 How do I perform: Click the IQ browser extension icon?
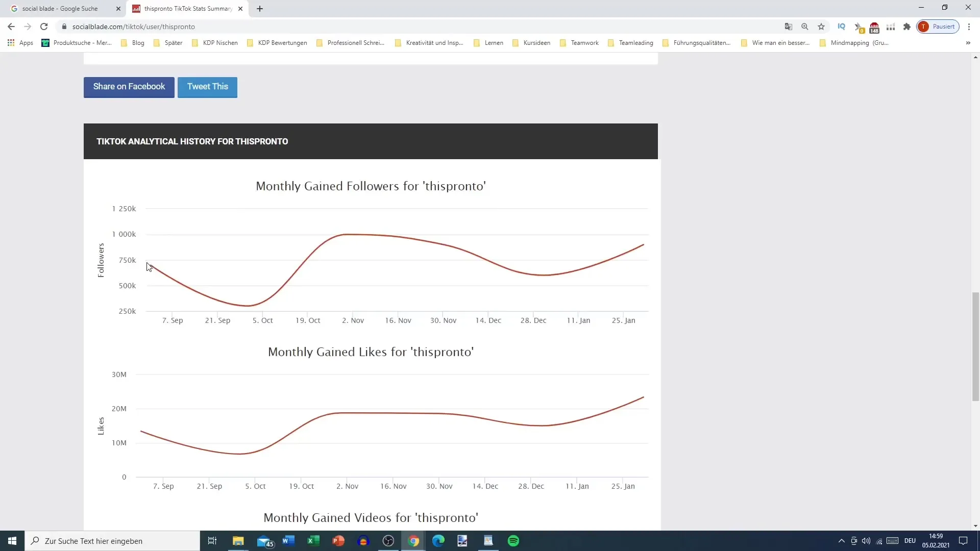point(842,27)
